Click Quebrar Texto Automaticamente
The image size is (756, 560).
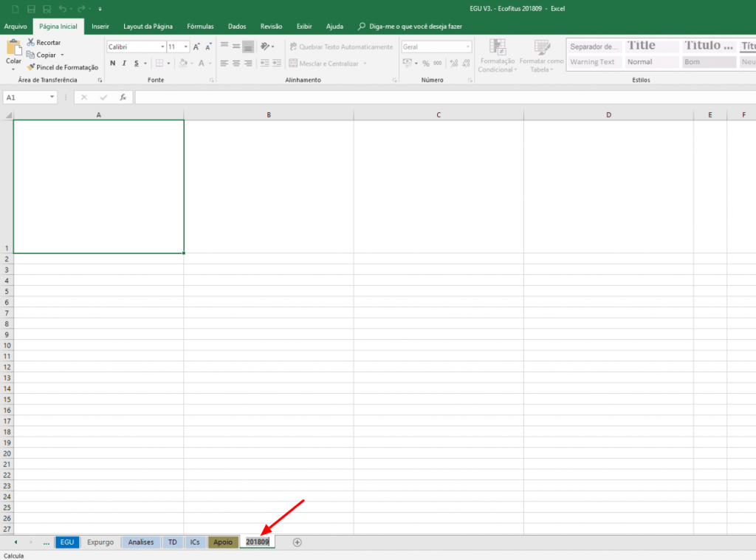pyautogui.click(x=341, y=47)
